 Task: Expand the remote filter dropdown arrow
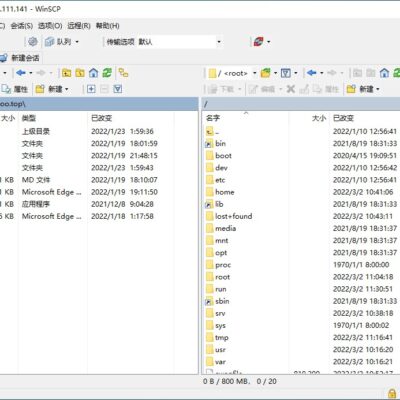click(296, 73)
